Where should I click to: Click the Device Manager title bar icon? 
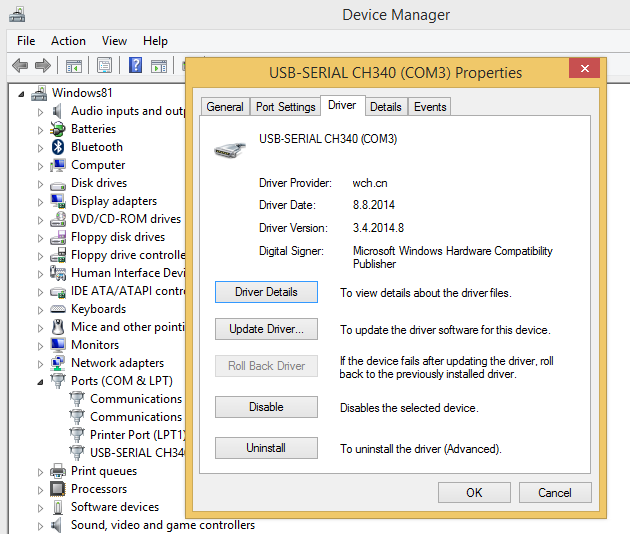click(x=17, y=15)
